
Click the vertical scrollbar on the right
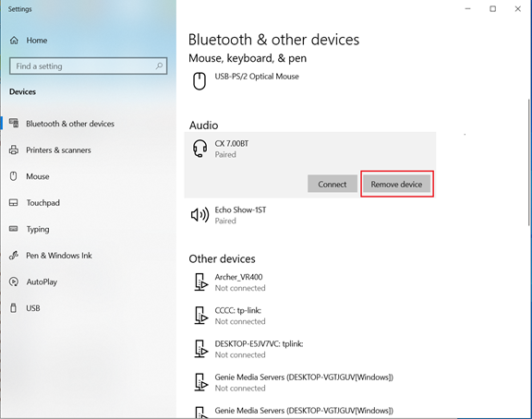click(x=529, y=162)
